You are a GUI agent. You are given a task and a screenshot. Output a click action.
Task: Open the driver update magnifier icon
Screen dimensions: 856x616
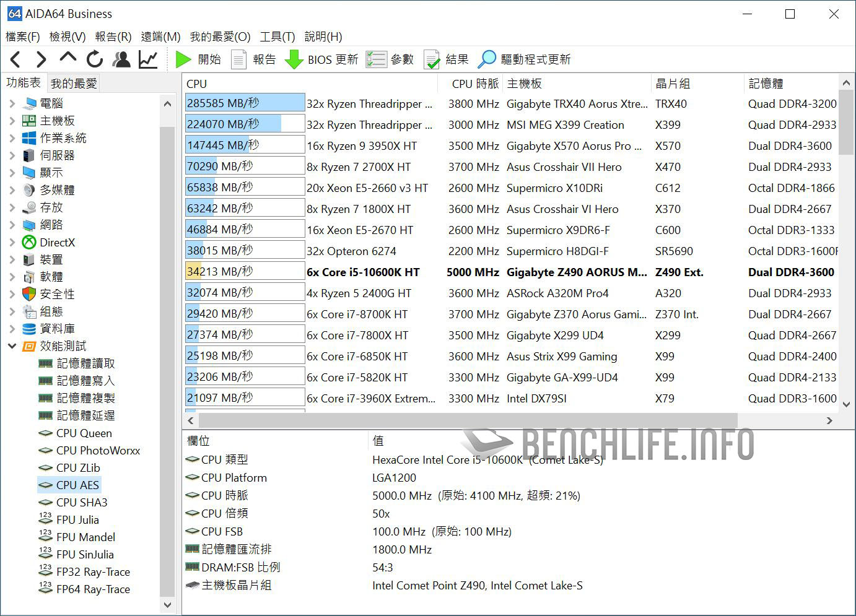click(487, 59)
